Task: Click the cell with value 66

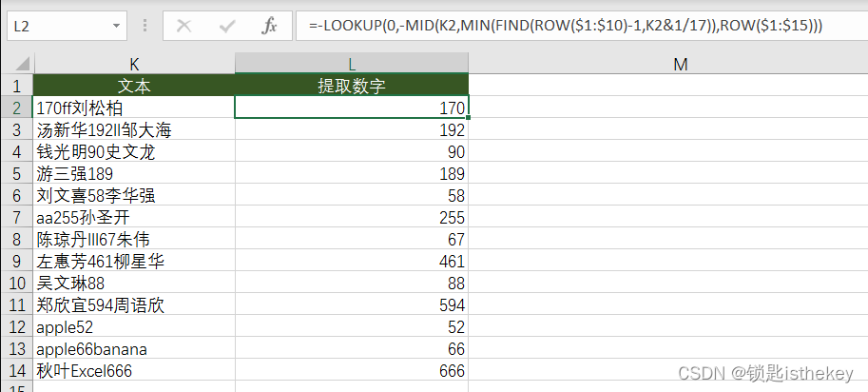Action: coord(352,349)
